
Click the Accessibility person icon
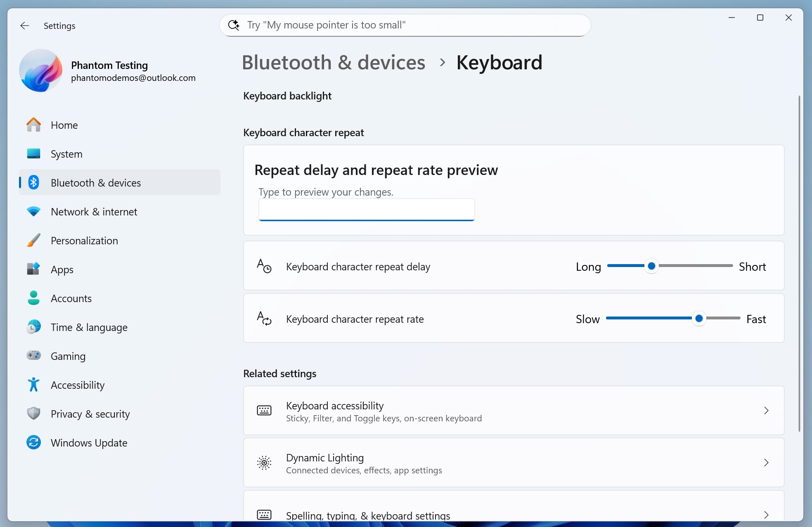tap(34, 385)
